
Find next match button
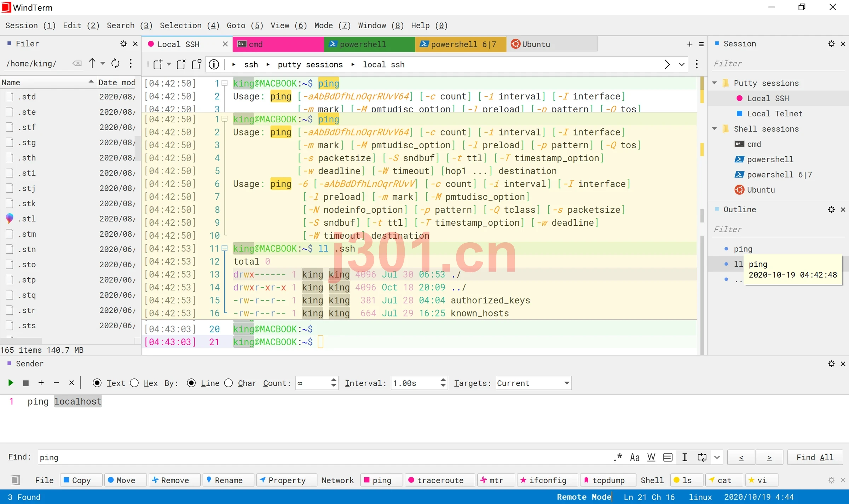(x=769, y=457)
